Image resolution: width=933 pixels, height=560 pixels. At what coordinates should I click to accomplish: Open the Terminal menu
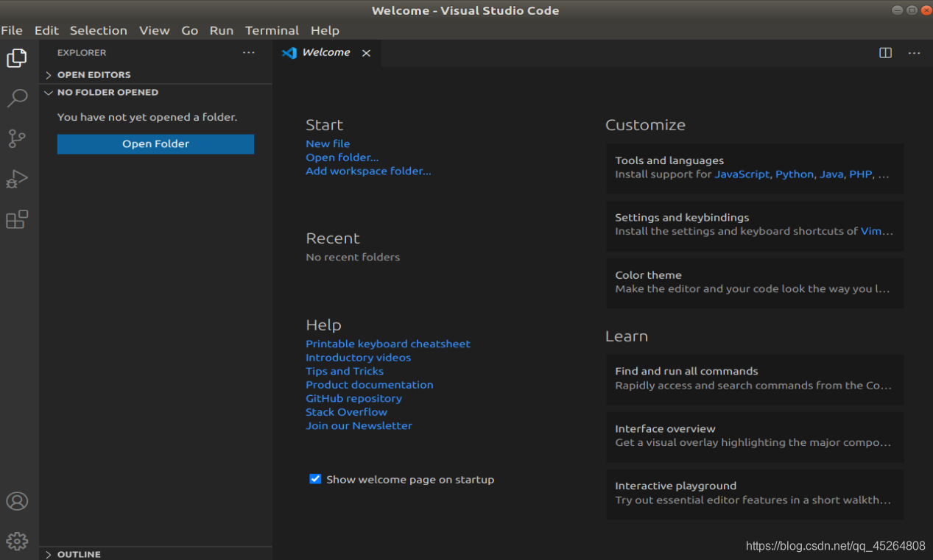[272, 30]
